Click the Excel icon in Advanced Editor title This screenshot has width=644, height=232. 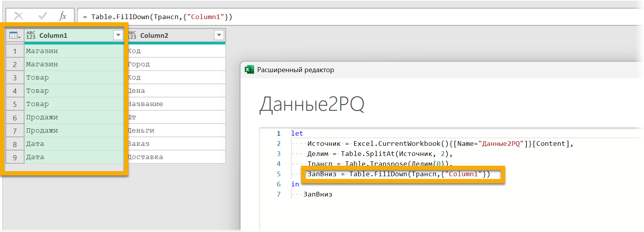point(249,70)
